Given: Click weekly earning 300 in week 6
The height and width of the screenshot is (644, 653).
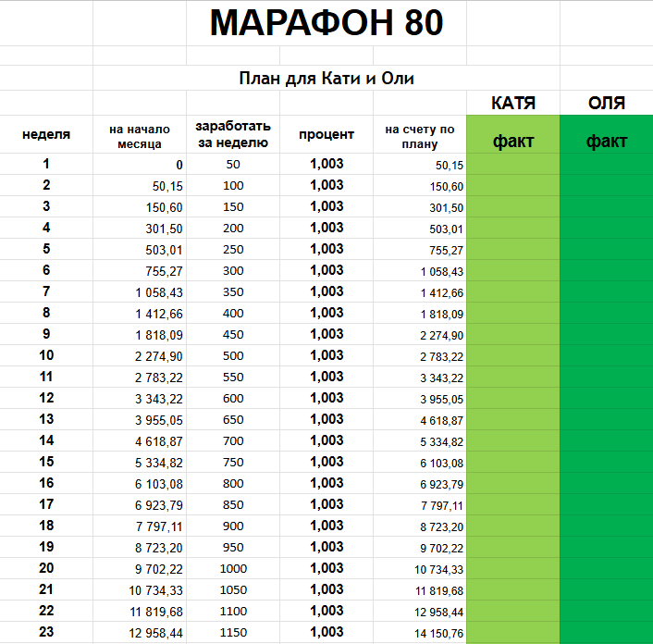Looking at the screenshot, I should (x=233, y=270).
